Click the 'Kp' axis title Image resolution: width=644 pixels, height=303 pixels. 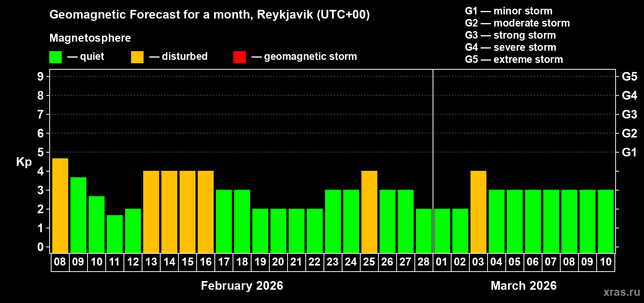pyautogui.click(x=24, y=162)
